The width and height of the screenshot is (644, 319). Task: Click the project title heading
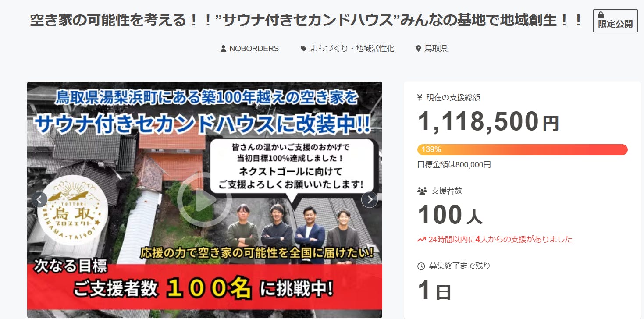pyautogui.click(x=306, y=20)
